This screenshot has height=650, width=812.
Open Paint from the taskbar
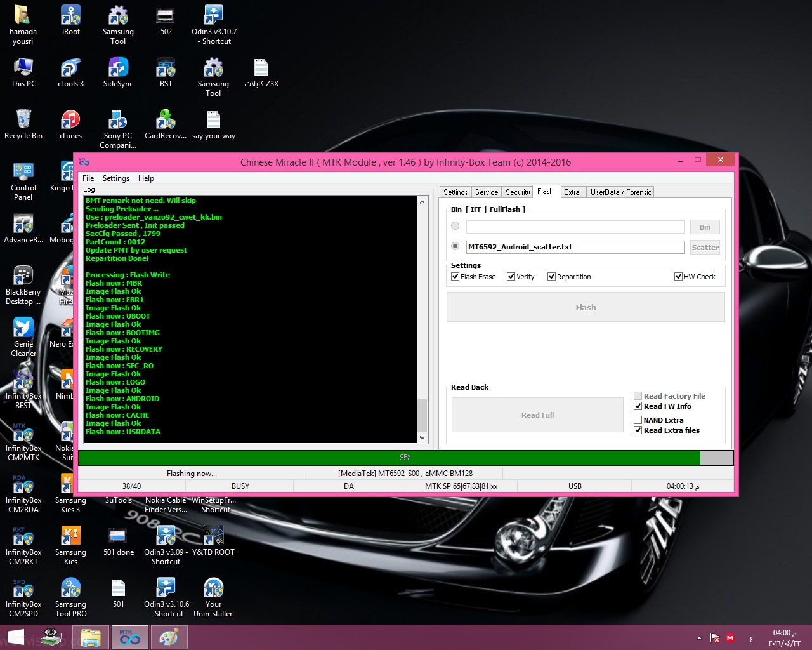[169, 637]
